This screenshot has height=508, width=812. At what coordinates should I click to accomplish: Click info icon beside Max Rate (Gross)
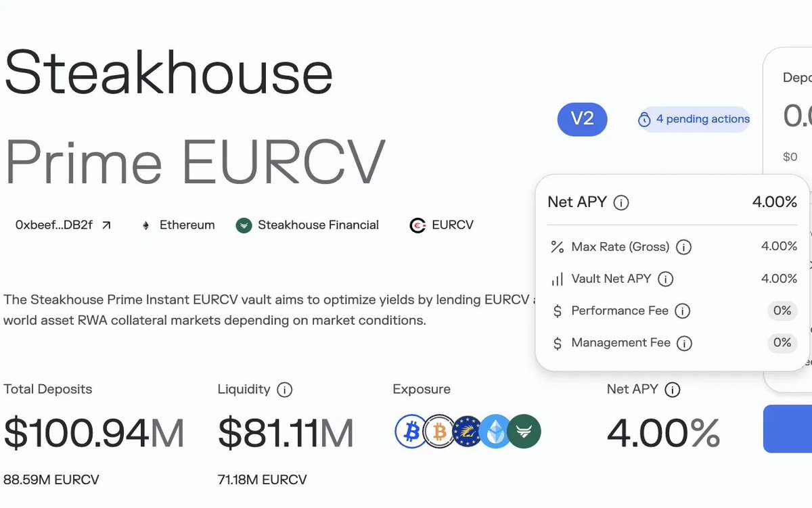point(683,247)
